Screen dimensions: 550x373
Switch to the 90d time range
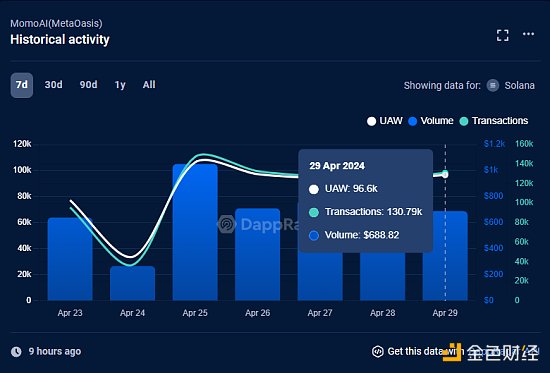(x=88, y=85)
